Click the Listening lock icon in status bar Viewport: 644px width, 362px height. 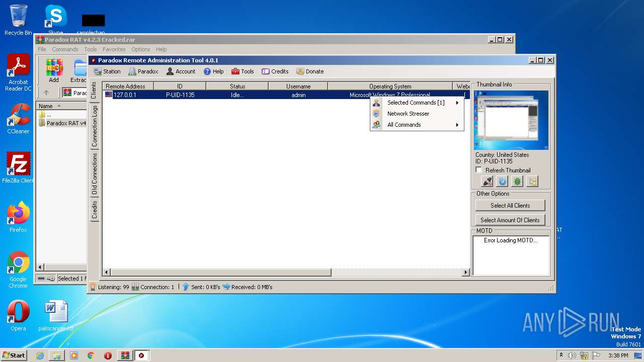[93, 287]
